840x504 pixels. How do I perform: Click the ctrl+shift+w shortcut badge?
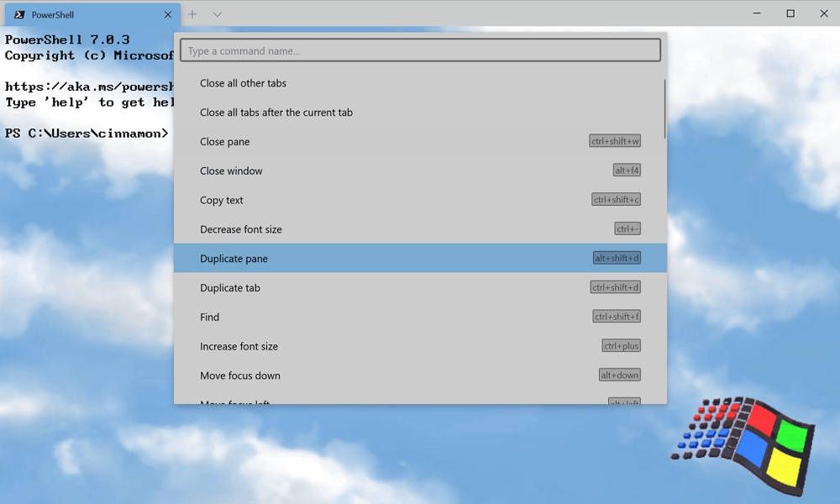pyautogui.click(x=615, y=141)
